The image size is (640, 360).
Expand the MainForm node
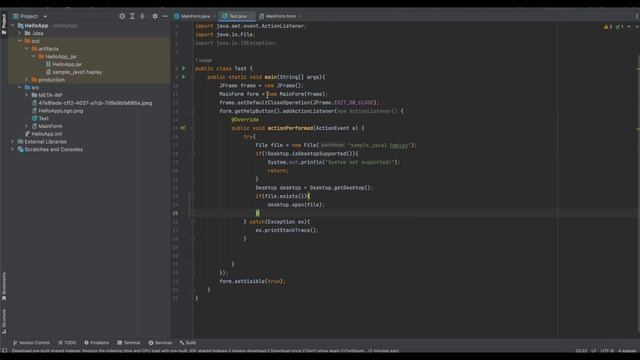tap(27, 126)
